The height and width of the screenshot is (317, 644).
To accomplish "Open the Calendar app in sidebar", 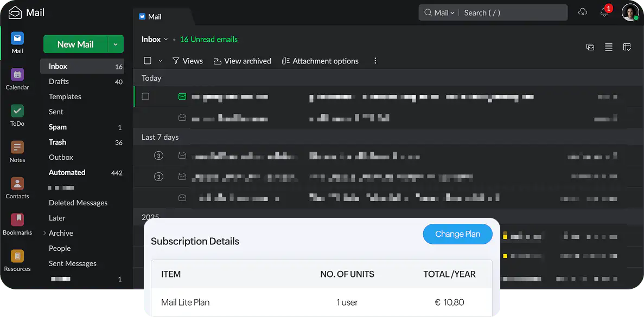I will click(x=17, y=76).
